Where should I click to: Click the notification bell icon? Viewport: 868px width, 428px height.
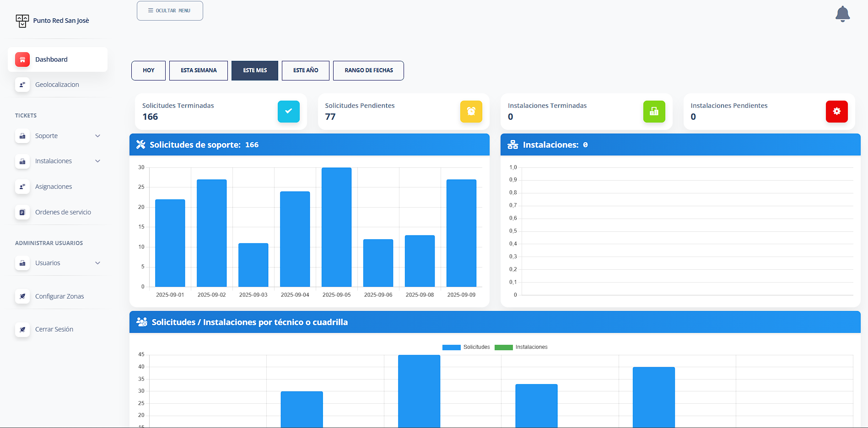click(842, 14)
